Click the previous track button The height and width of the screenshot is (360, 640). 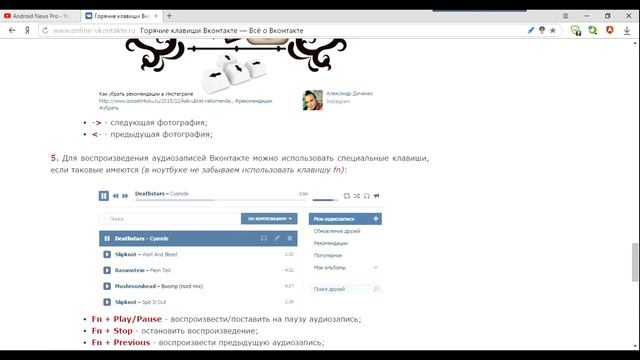click(x=116, y=196)
